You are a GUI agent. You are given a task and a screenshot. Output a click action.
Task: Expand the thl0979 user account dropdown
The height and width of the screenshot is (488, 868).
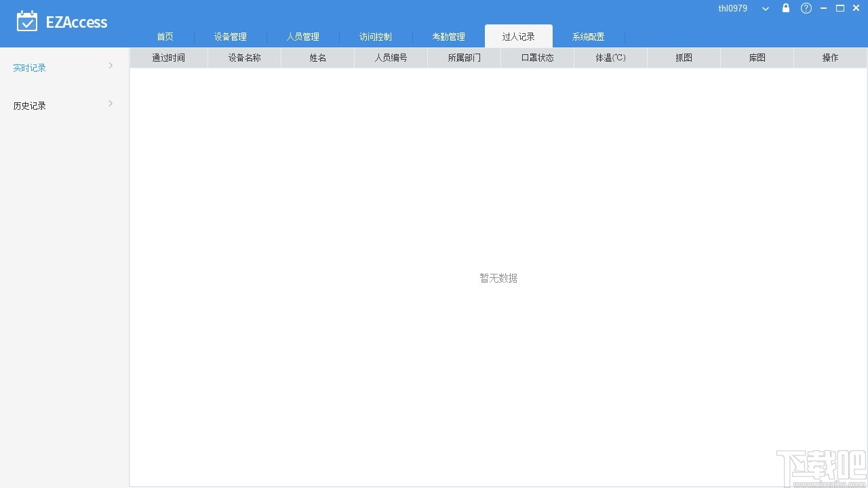(765, 8)
